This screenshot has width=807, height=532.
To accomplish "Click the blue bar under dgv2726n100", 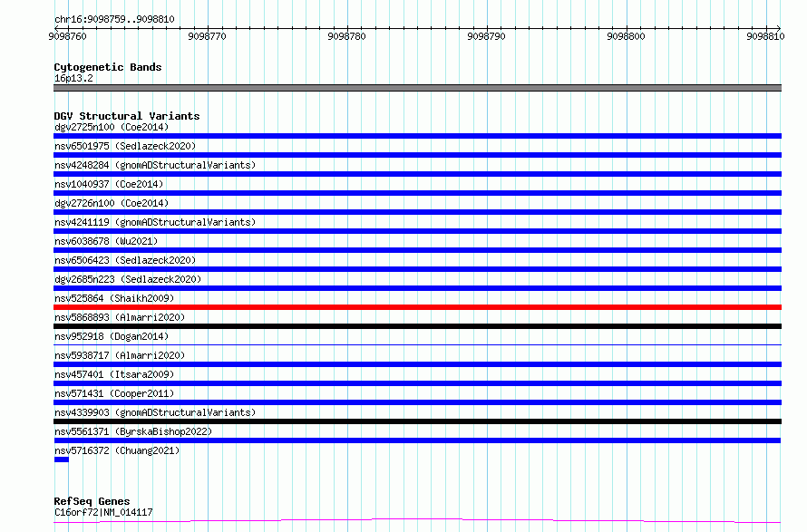I will (417, 212).
